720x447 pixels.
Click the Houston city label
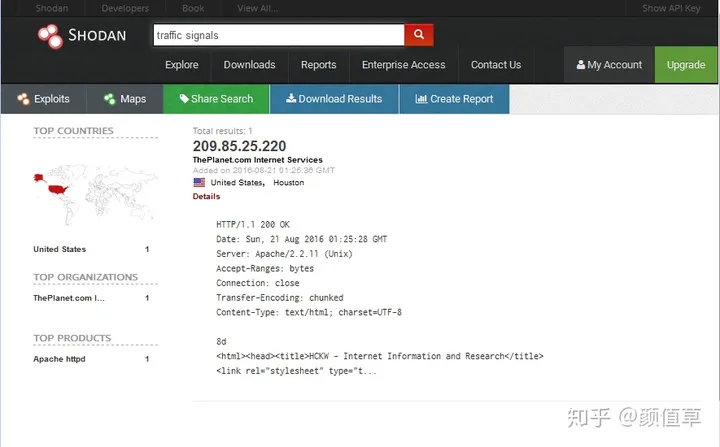(x=288, y=182)
